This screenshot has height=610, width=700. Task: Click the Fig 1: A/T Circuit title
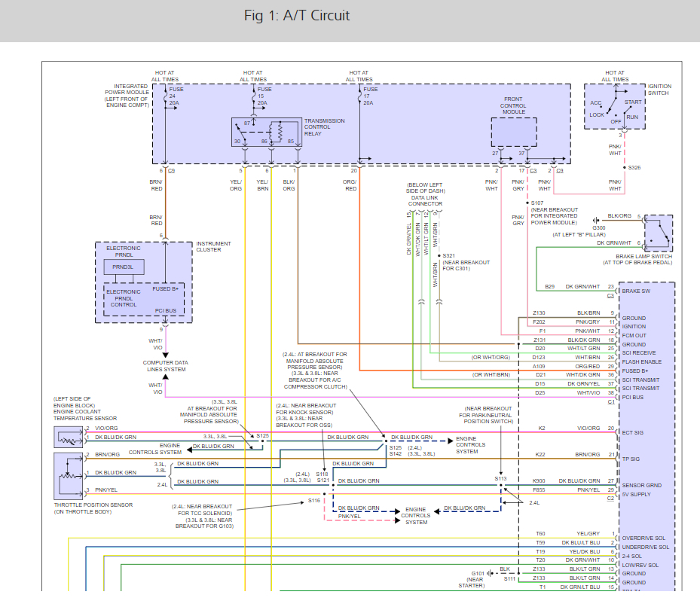(x=296, y=16)
